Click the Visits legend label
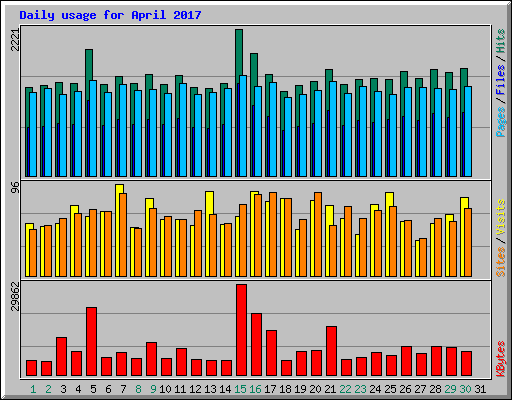Viewport: 512px width, 400px height. click(501, 217)
